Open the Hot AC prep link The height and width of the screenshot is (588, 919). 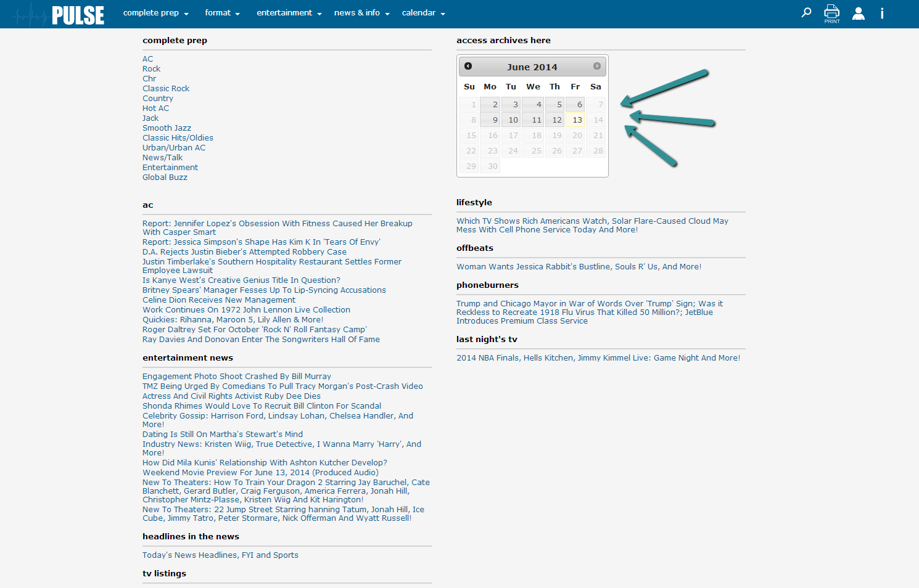tap(155, 108)
